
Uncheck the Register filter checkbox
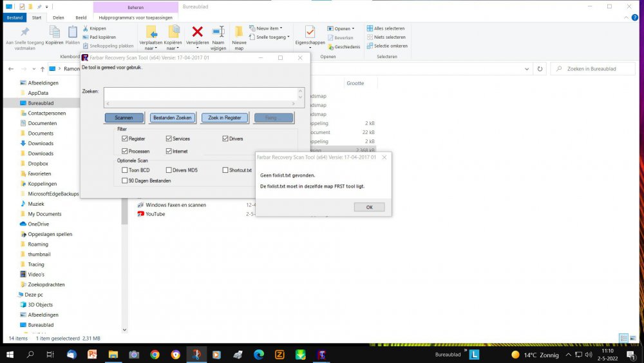tap(125, 139)
